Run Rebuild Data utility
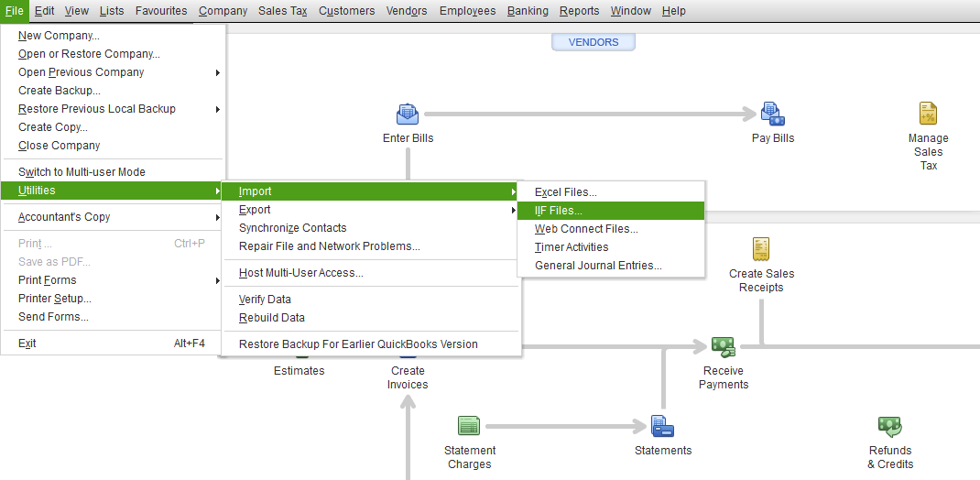This screenshot has width=980, height=480. coord(371,318)
